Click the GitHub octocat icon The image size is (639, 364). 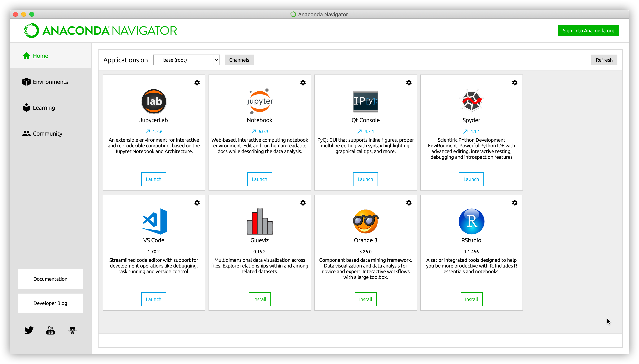[x=72, y=330]
